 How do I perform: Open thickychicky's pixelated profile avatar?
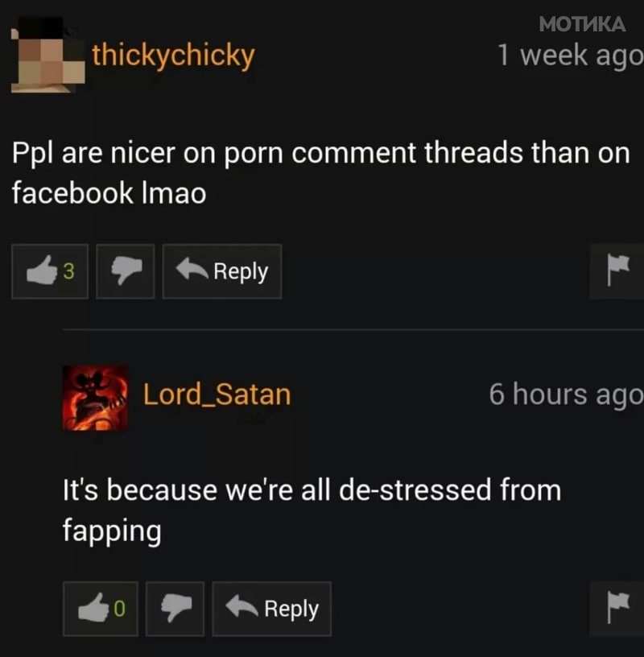point(47,55)
